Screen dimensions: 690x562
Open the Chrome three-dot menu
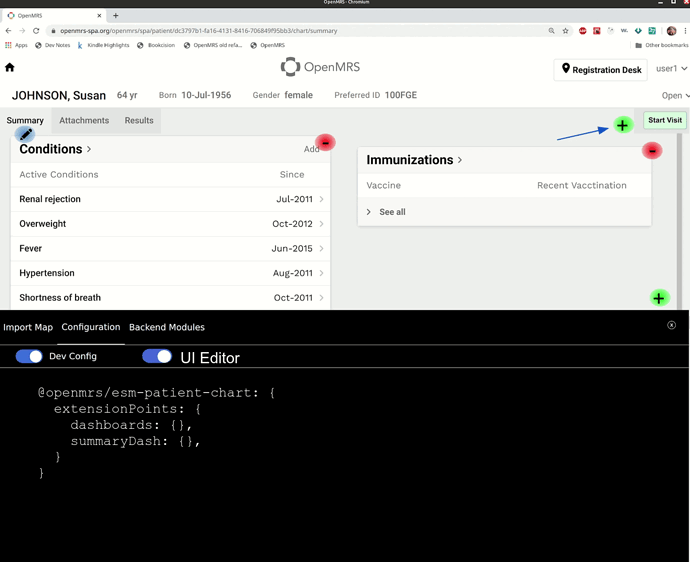pyautogui.click(x=685, y=31)
